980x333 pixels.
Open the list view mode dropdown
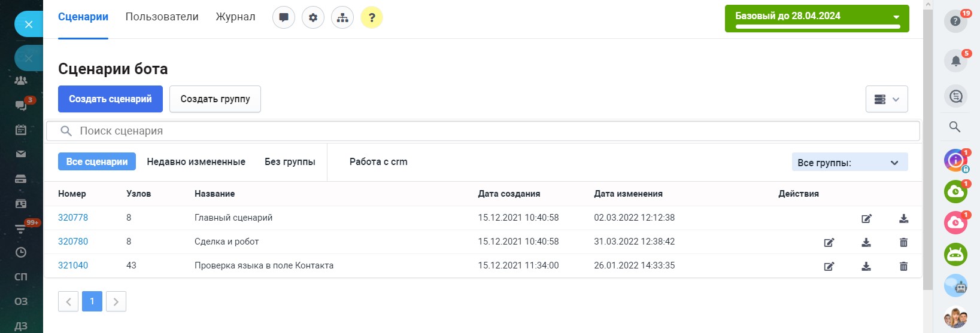tap(886, 99)
